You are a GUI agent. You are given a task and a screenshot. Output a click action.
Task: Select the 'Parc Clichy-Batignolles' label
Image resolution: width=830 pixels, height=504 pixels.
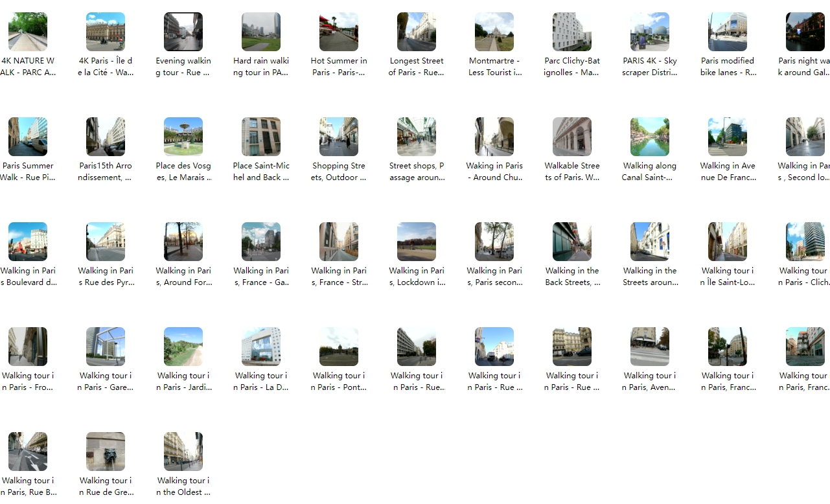pos(572,67)
